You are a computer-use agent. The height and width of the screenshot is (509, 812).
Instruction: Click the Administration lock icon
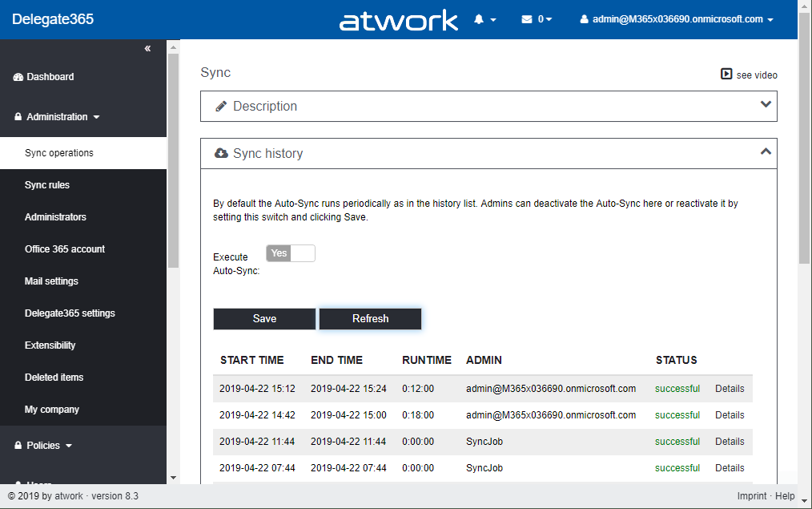point(18,116)
